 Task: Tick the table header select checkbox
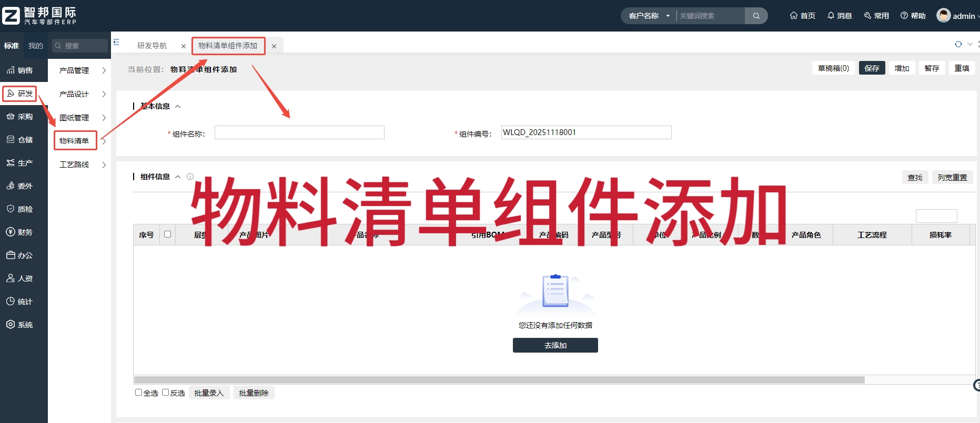(167, 234)
